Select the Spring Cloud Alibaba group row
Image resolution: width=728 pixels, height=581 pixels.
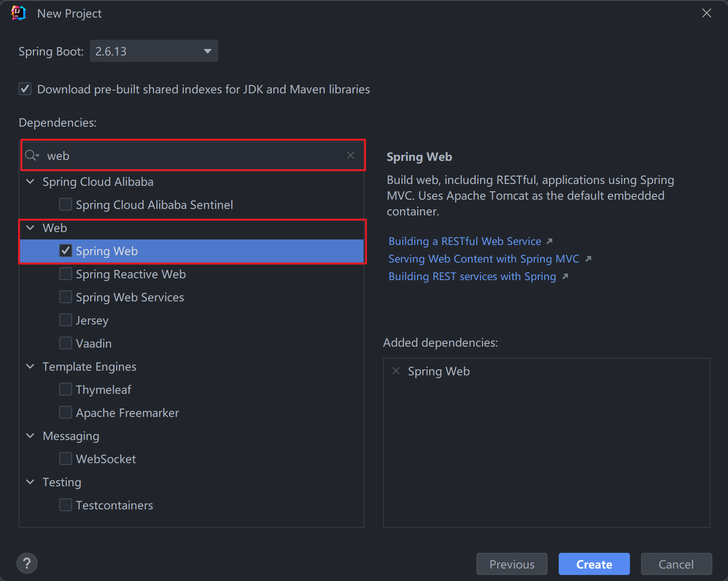(191, 182)
